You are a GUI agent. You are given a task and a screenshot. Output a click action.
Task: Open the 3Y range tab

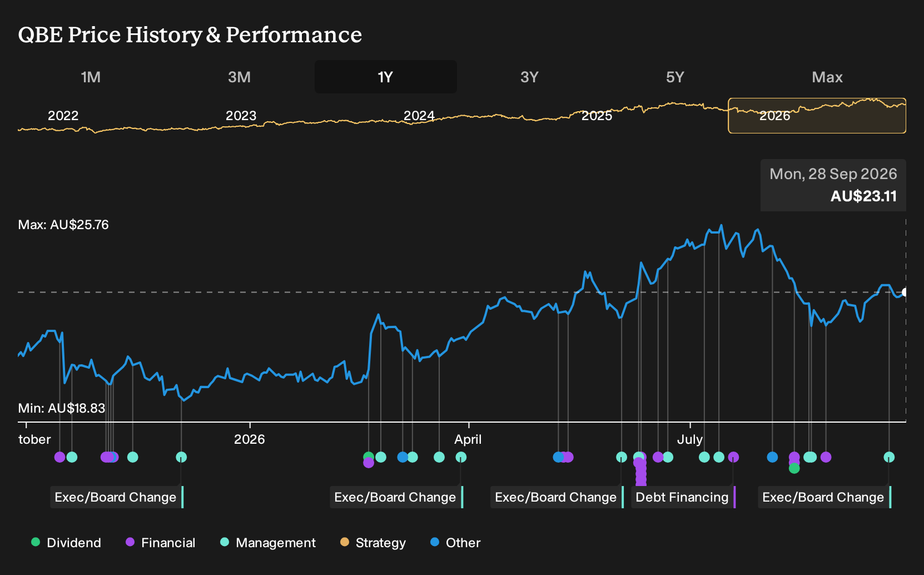pos(529,77)
